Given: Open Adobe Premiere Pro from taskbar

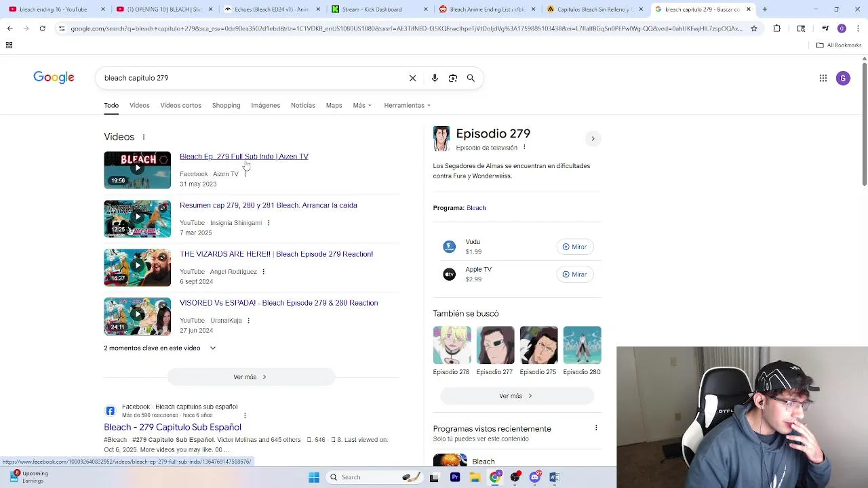Looking at the screenshot, I should (x=455, y=477).
